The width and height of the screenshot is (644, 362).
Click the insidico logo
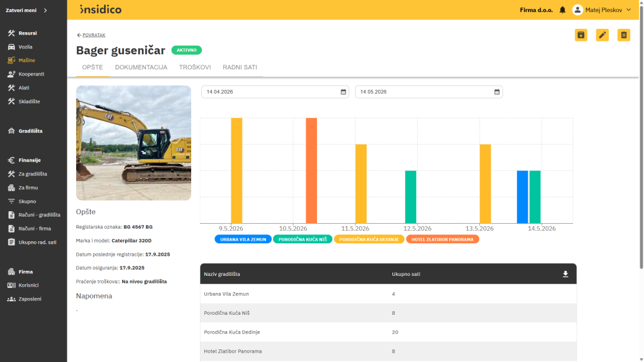click(101, 9)
